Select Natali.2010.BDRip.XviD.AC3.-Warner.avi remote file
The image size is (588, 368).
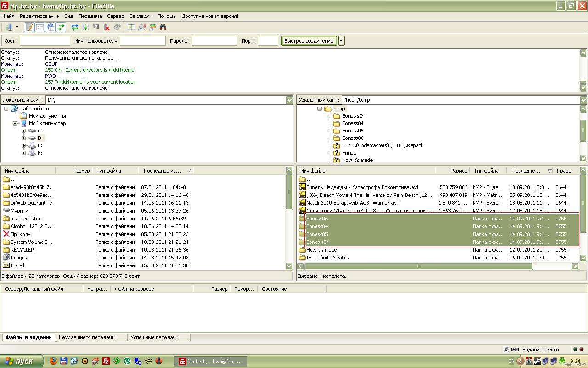352,203
